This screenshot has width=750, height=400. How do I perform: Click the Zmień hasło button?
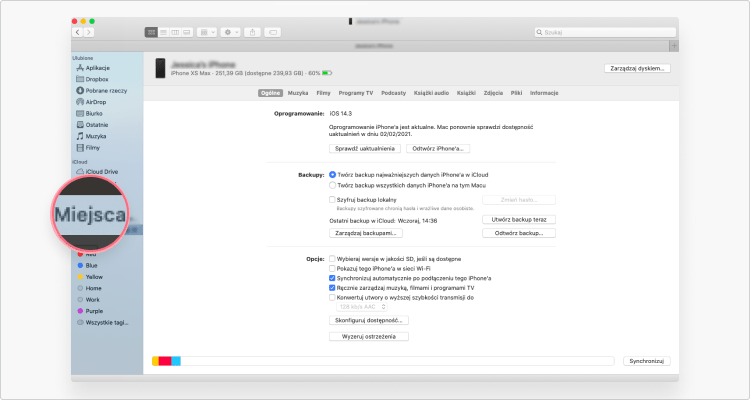coord(519,200)
